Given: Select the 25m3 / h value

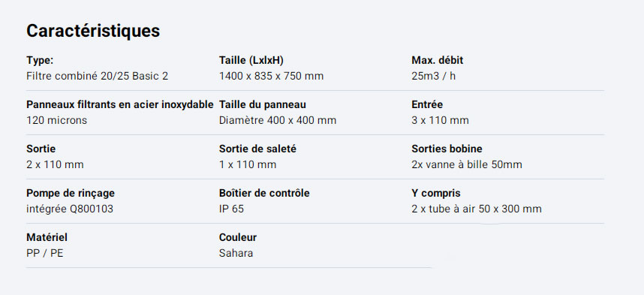Looking at the screenshot, I should 434,76.
